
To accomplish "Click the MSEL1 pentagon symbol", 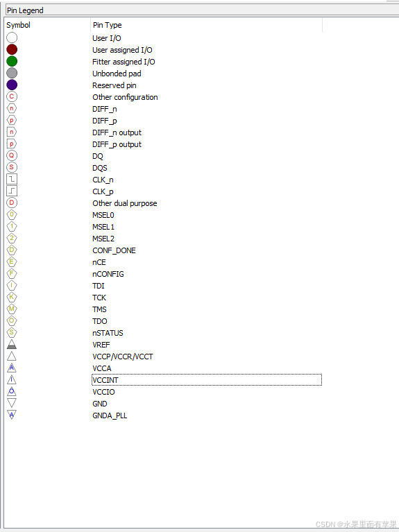I will click(x=12, y=226).
